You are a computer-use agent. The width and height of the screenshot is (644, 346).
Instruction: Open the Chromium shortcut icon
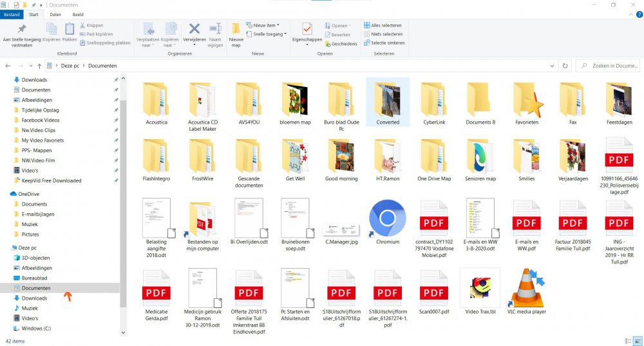387,219
